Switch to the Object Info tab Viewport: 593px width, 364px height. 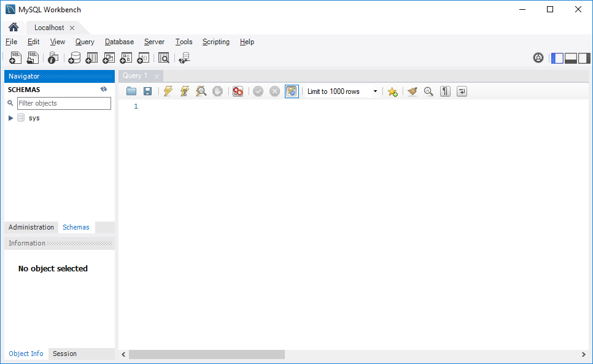26,354
